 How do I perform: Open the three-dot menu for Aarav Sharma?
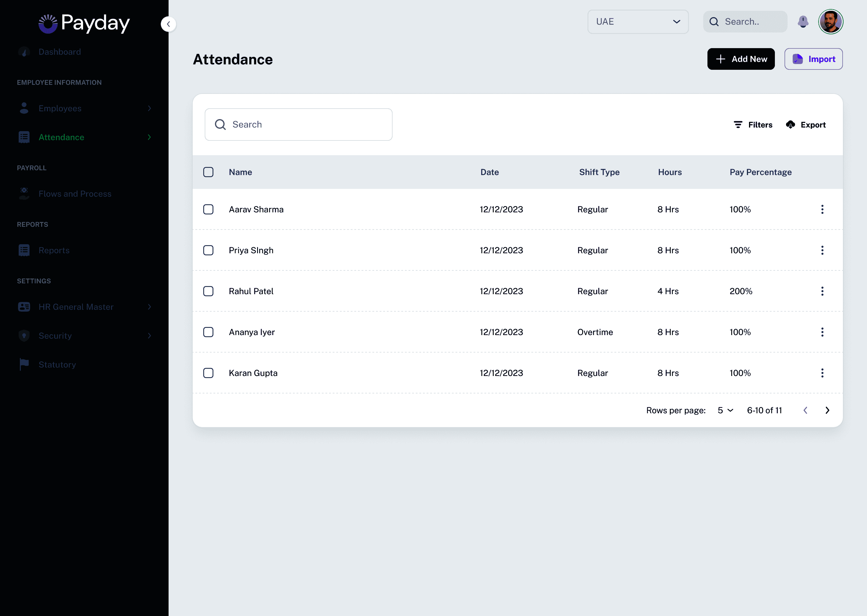tap(822, 209)
